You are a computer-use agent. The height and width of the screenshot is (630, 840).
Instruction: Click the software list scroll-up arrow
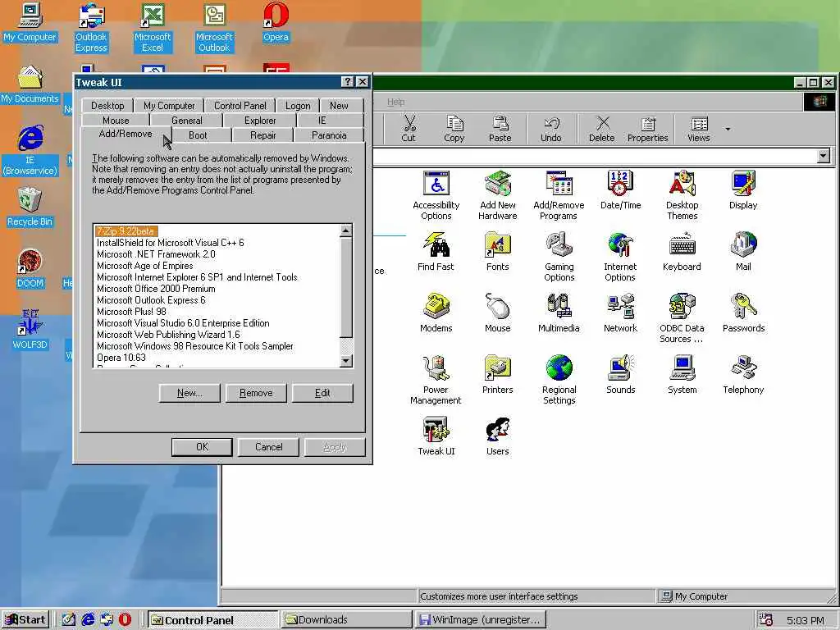(346, 231)
